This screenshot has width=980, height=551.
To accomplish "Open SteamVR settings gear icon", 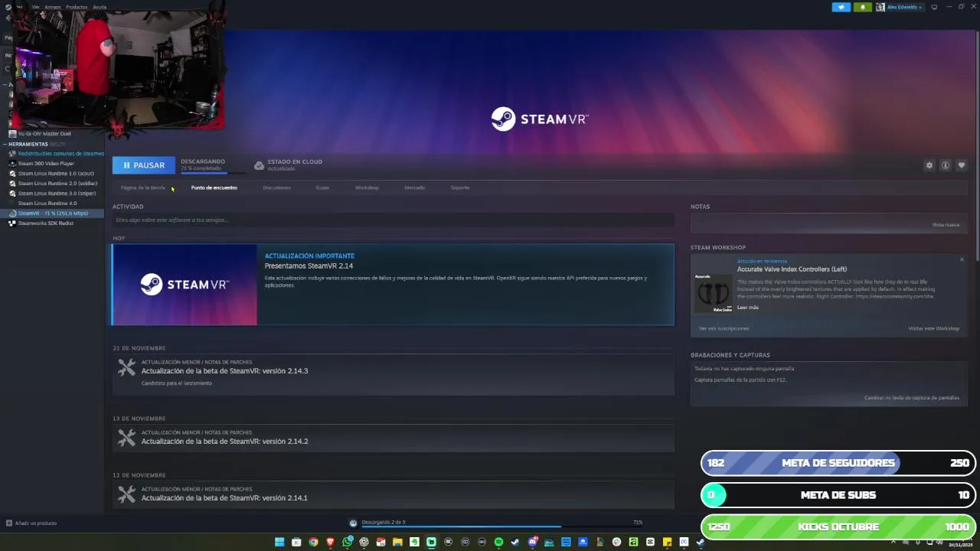I will [x=929, y=165].
